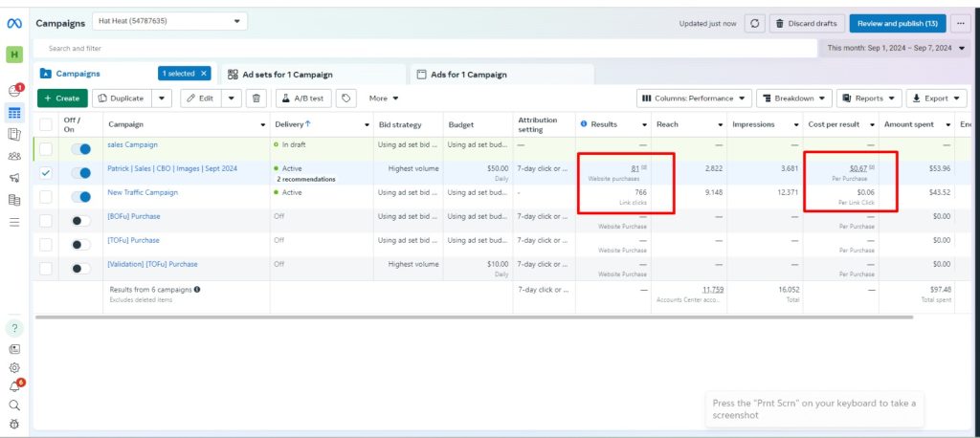
Task: Open the Settings gear icon in sidebar
Action: click(14, 367)
